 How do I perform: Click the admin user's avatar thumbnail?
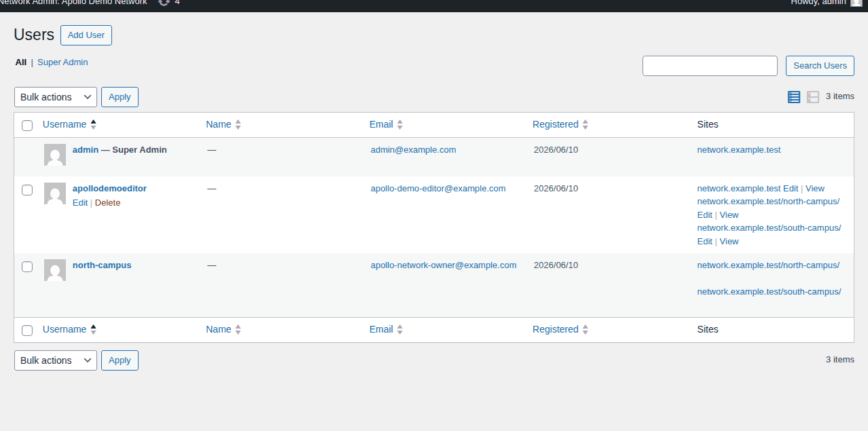point(55,155)
